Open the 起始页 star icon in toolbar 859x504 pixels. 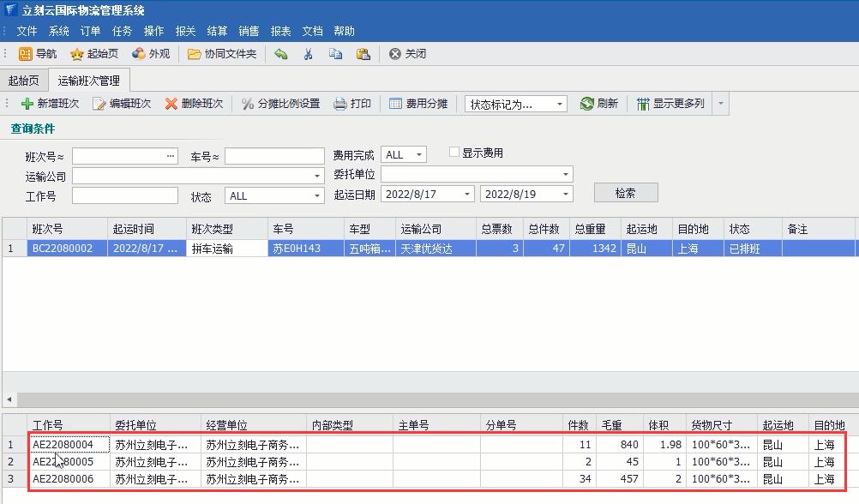[77, 54]
